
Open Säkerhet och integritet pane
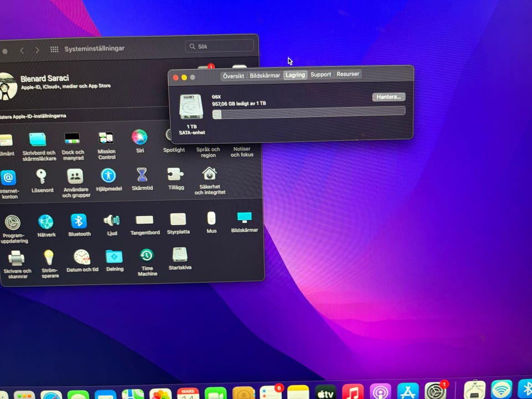[209, 174]
